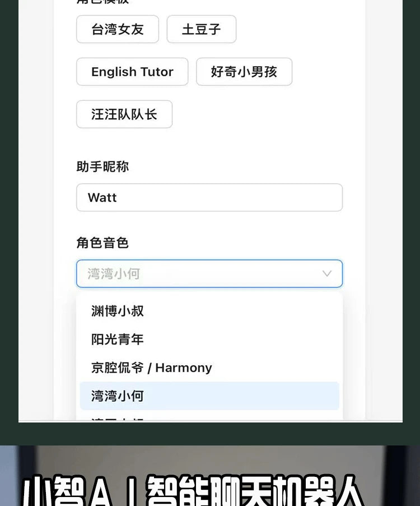Screen dimensions: 420x506
Task: Choose the 土豆子 role template
Action: click(201, 29)
